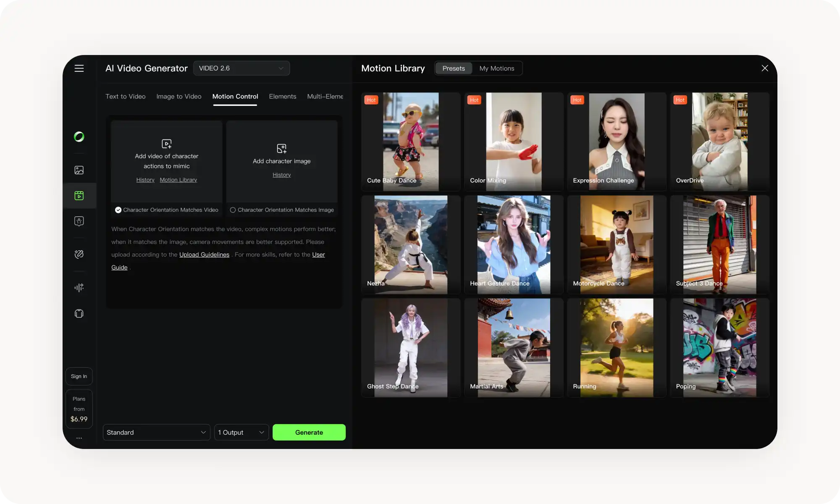This screenshot has width=840, height=504.
Task: Click the Generate button
Action: pyautogui.click(x=309, y=432)
